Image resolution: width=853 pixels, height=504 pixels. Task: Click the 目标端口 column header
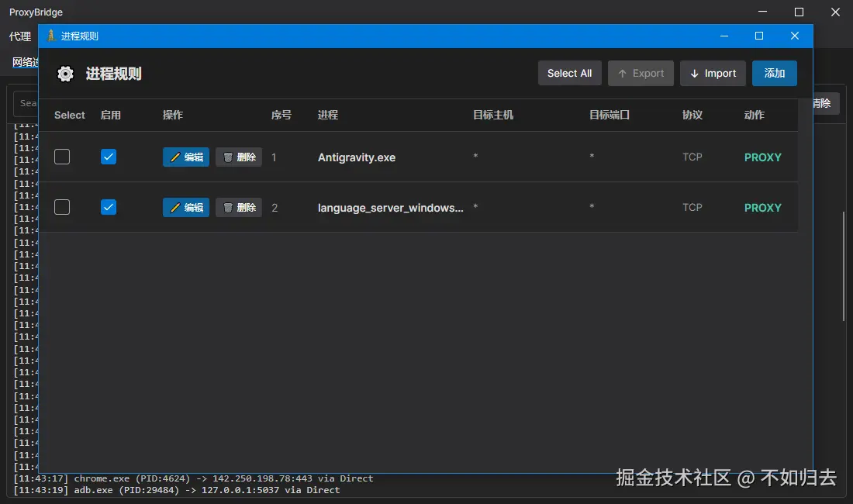pyautogui.click(x=610, y=115)
